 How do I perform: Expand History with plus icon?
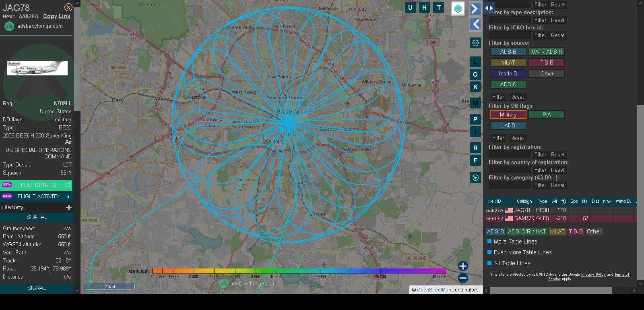click(69, 207)
